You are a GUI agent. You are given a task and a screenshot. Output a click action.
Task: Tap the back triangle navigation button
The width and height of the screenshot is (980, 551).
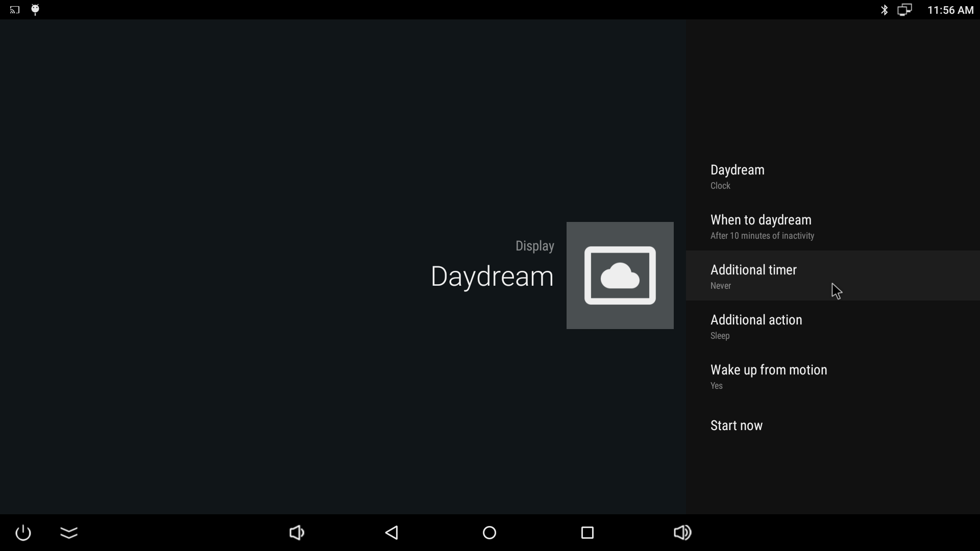coord(391,533)
